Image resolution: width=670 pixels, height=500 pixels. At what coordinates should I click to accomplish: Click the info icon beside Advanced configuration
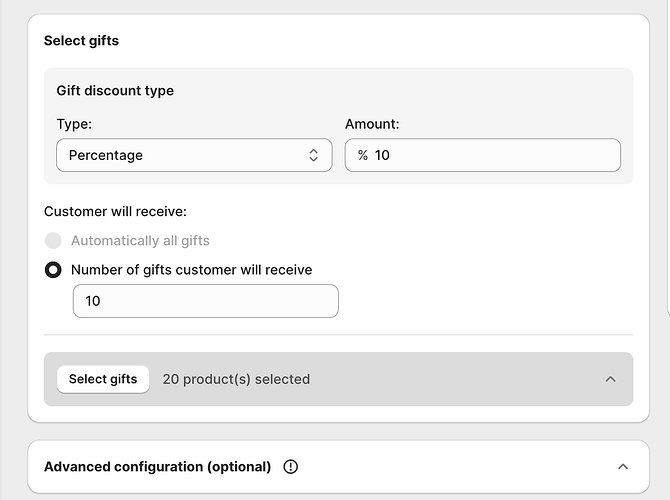coord(291,466)
